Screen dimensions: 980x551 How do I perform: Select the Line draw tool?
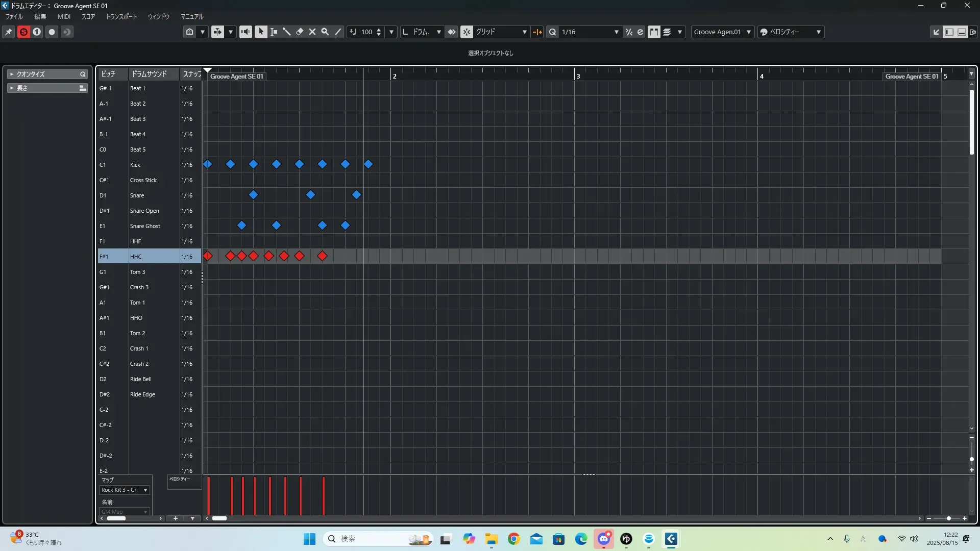338,32
